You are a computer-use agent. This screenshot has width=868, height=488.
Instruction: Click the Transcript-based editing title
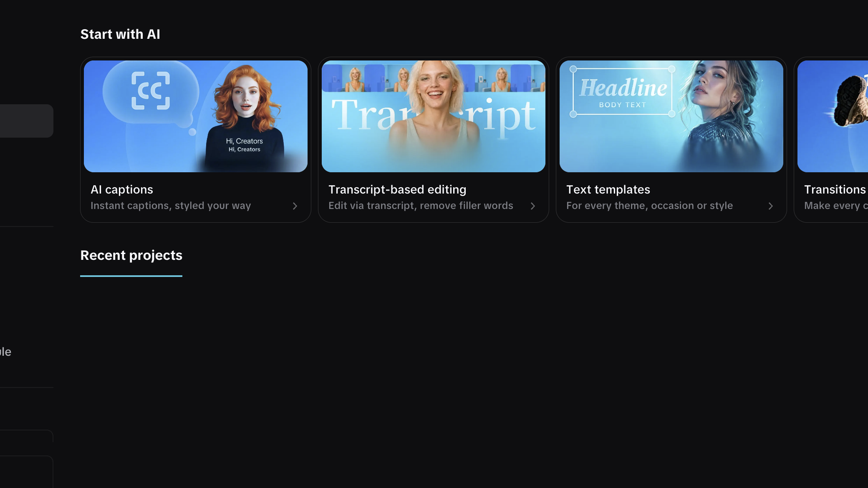(x=397, y=189)
